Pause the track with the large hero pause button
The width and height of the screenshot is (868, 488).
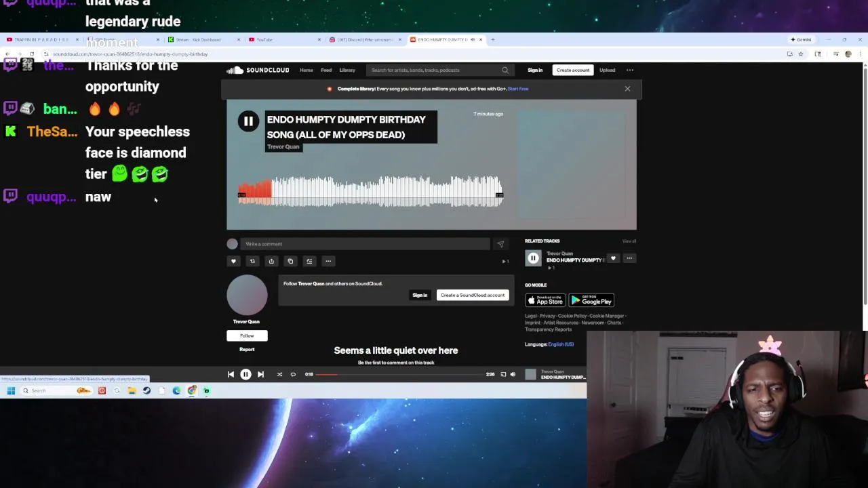(x=248, y=121)
